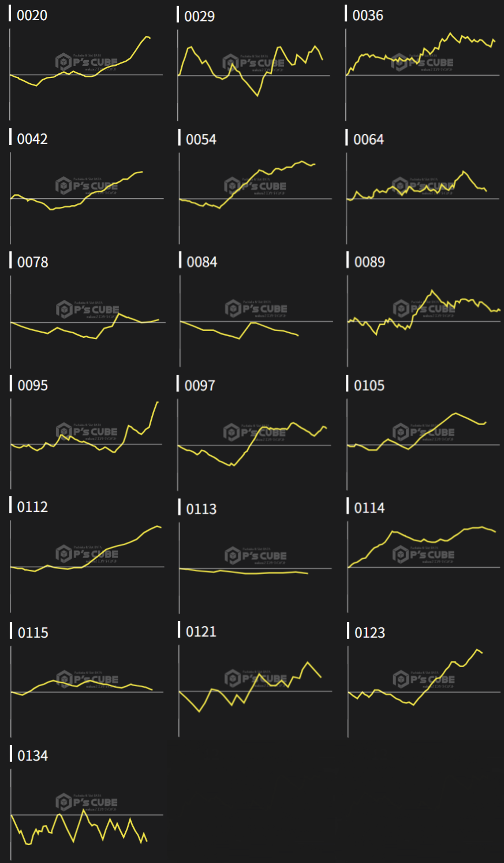Click the 0084 line graph

pyautogui.click(x=255, y=321)
